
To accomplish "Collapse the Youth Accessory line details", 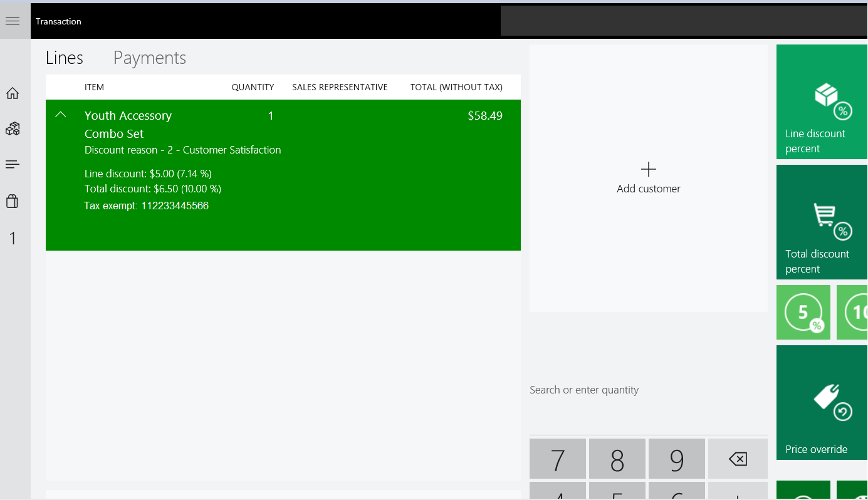I will [61, 115].
